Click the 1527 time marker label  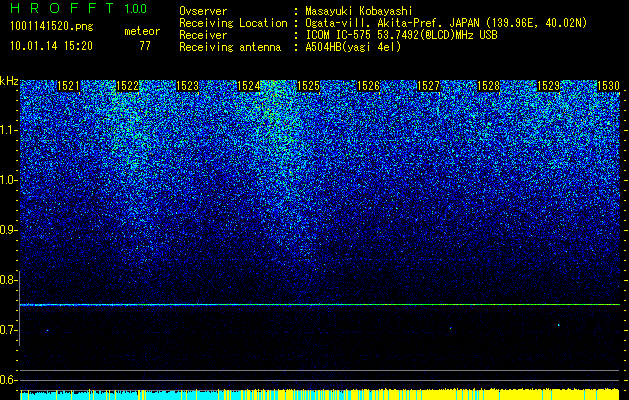428,86
